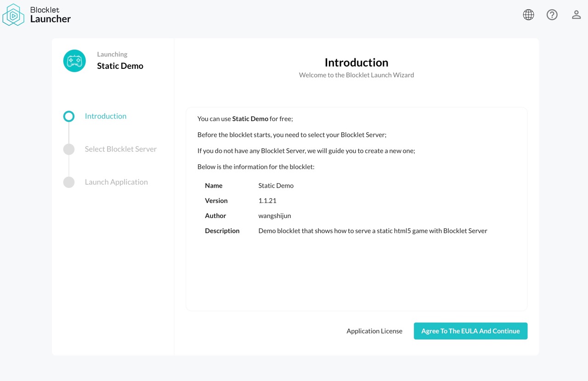Image resolution: width=588 pixels, height=381 pixels.
Task: Open the globe language selector
Action: [528, 15]
